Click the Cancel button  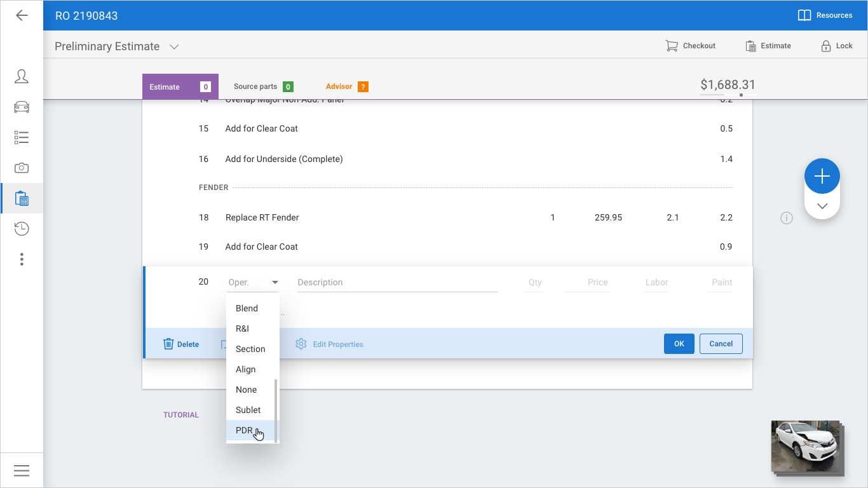[x=721, y=344]
